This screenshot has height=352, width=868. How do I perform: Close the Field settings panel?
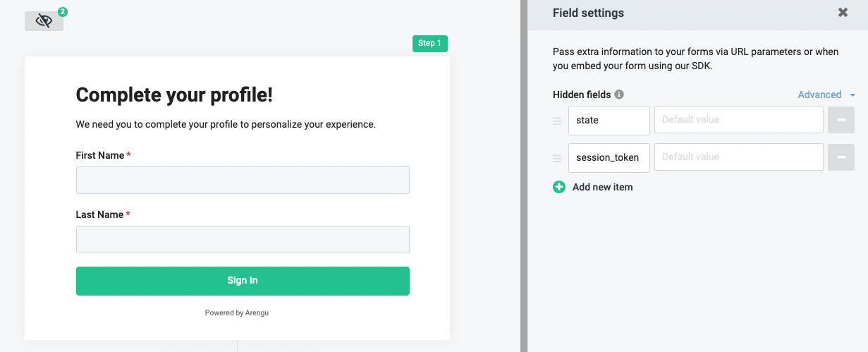(843, 13)
